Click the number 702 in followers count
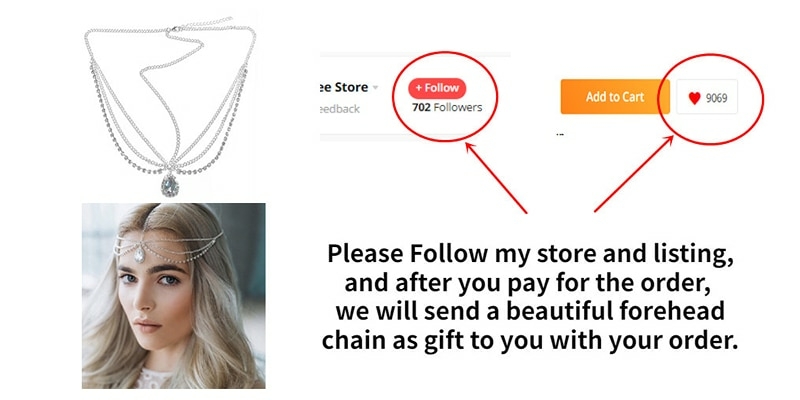The height and width of the screenshot is (400, 800). tap(421, 108)
